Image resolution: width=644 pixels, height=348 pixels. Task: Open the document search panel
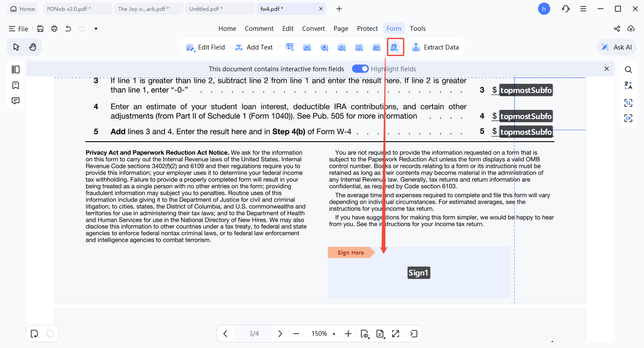click(x=628, y=69)
